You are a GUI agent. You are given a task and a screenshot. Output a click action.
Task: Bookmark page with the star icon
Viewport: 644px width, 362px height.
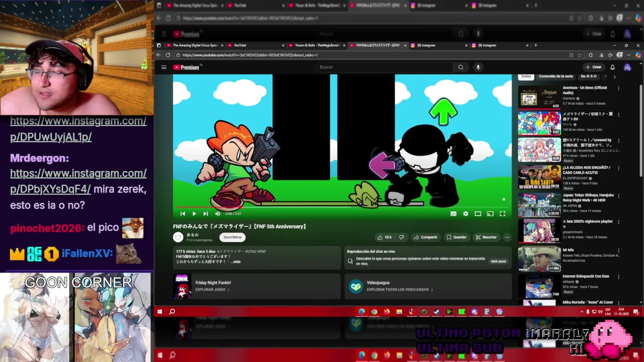tap(580, 55)
